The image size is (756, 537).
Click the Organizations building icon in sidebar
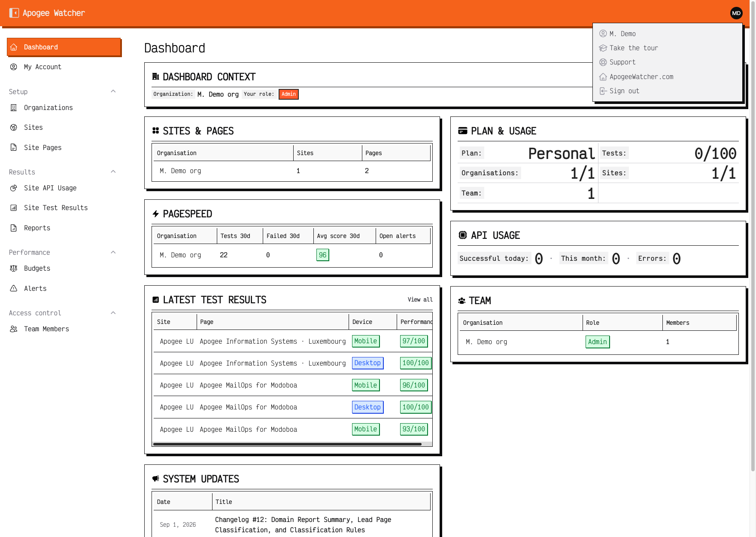(14, 107)
